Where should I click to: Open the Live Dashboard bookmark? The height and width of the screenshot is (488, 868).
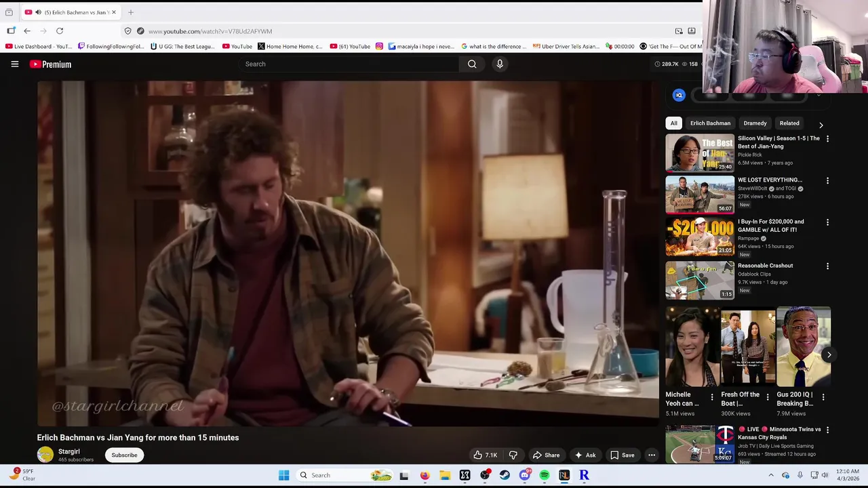coord(39,47)
